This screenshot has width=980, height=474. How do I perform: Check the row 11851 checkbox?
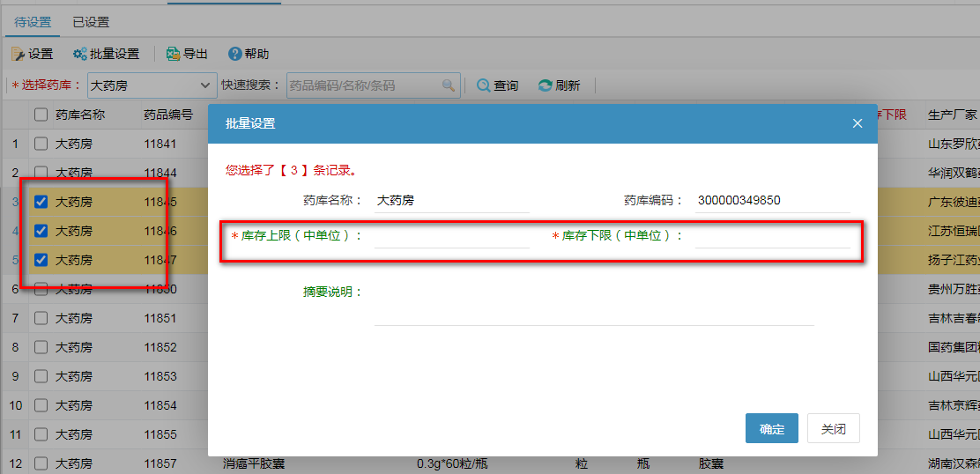[x=41, y=318]
